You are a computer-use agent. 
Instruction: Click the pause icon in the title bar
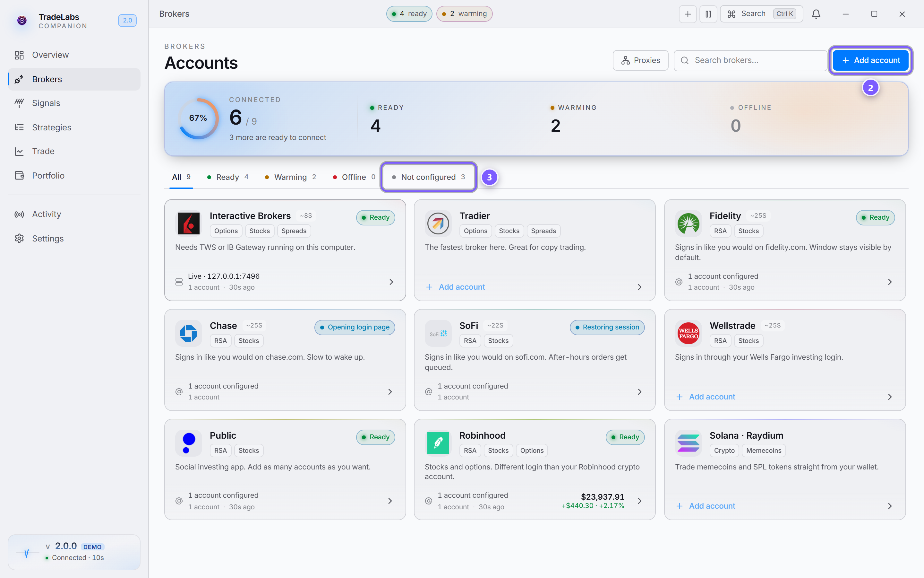click(708, 14)
